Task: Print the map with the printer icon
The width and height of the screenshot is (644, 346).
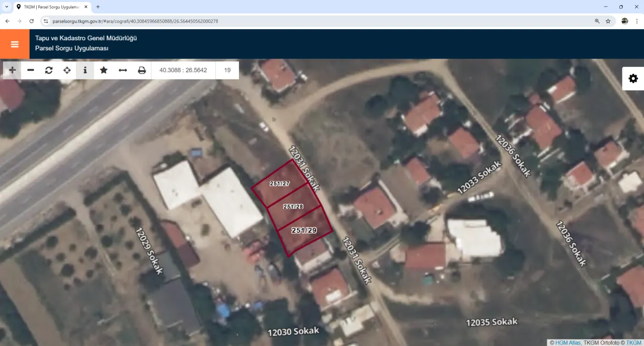Action: 142,70
